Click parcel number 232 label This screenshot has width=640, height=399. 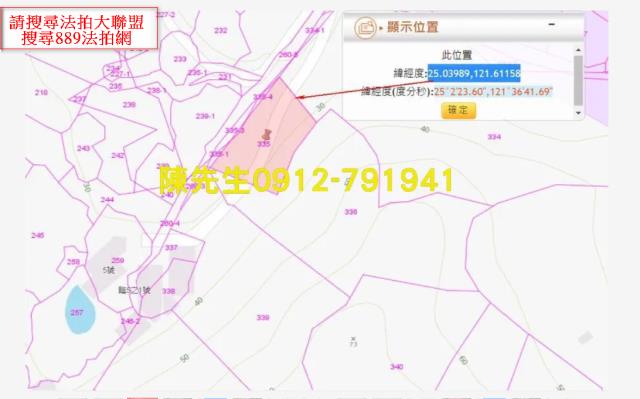click(220, 30)
